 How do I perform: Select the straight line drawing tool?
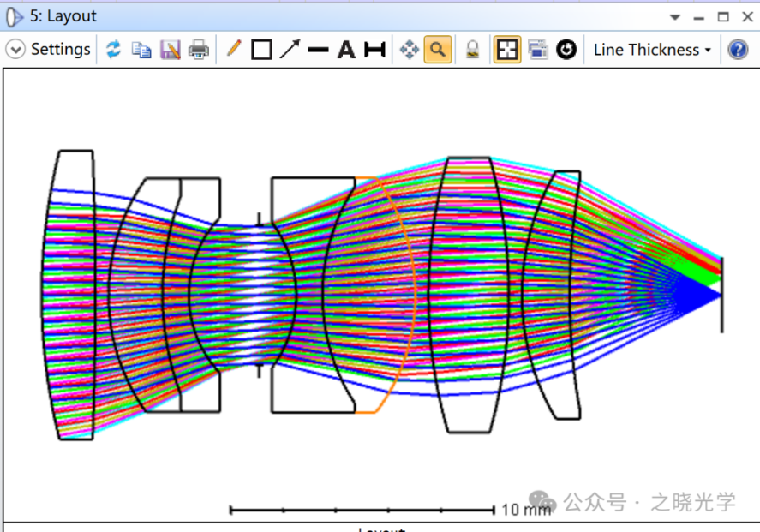(x=318, y=50)
